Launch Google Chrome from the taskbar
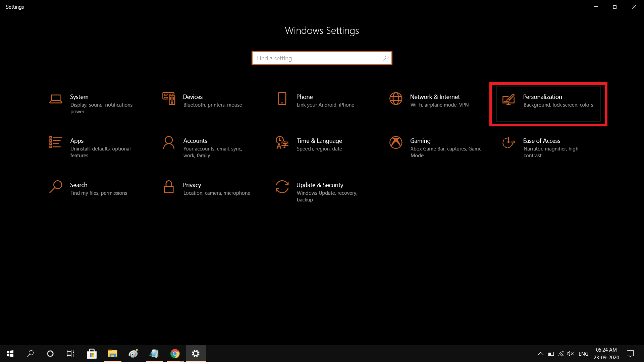The image size is (644, 362). coord(175,354)
